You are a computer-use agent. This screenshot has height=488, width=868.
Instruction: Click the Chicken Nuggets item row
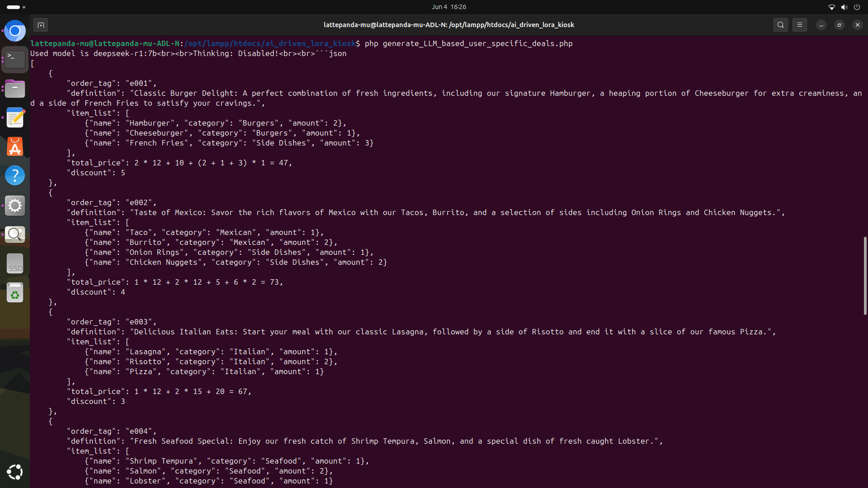click(236, 262)
